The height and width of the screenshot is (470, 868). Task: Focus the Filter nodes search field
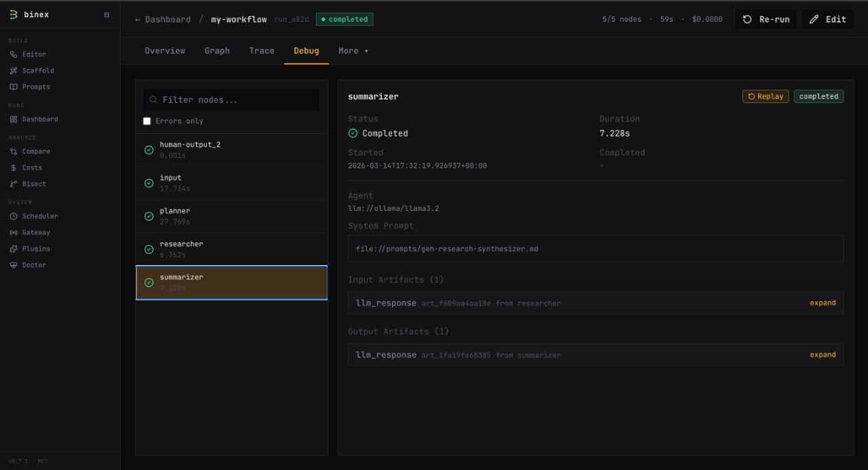(231, 100)
